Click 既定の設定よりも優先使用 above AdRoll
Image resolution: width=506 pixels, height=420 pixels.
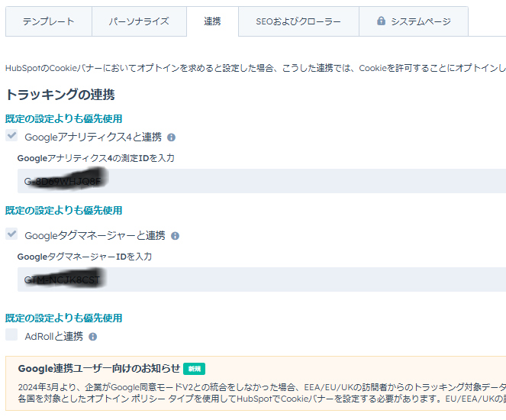point(63,318)
